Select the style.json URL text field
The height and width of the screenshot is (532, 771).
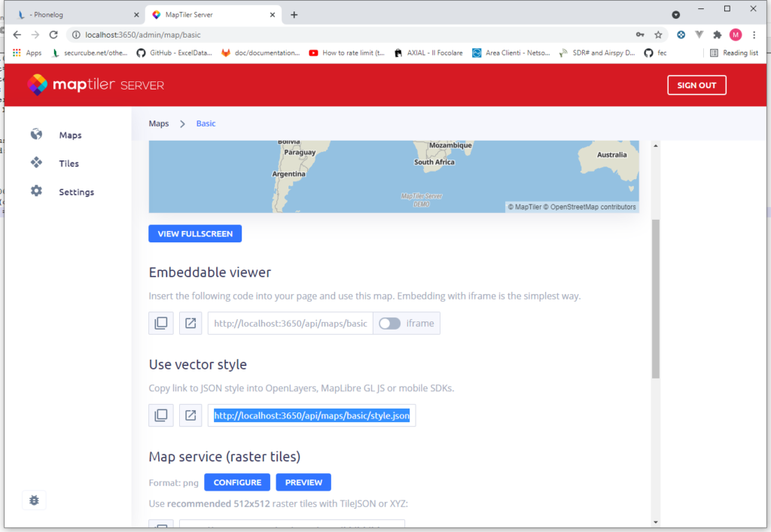click(x=311, y=415)
